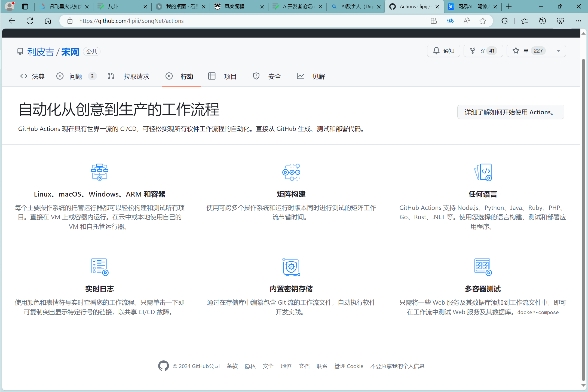Add page to favorites with star icon
The height and width of the screenshot is (392, 588).
tap(483, 21)
